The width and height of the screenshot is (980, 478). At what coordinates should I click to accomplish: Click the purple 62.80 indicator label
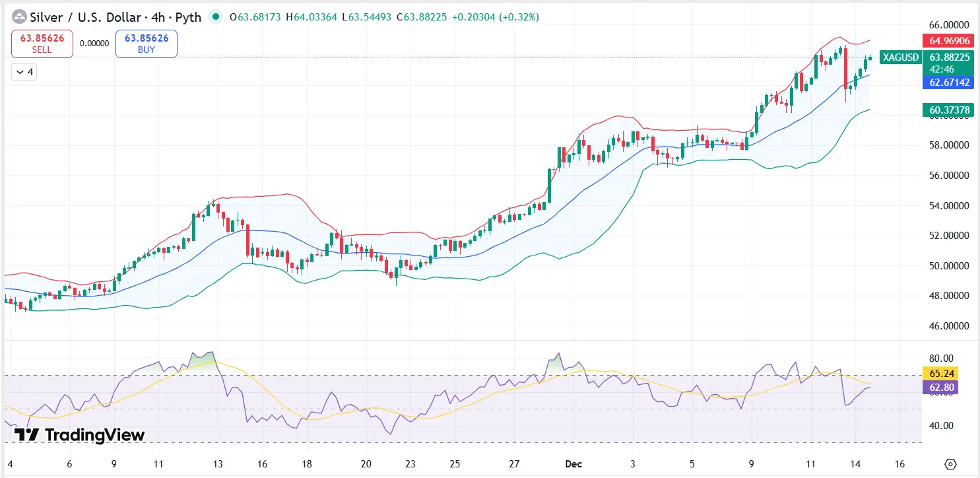point(941,388)
